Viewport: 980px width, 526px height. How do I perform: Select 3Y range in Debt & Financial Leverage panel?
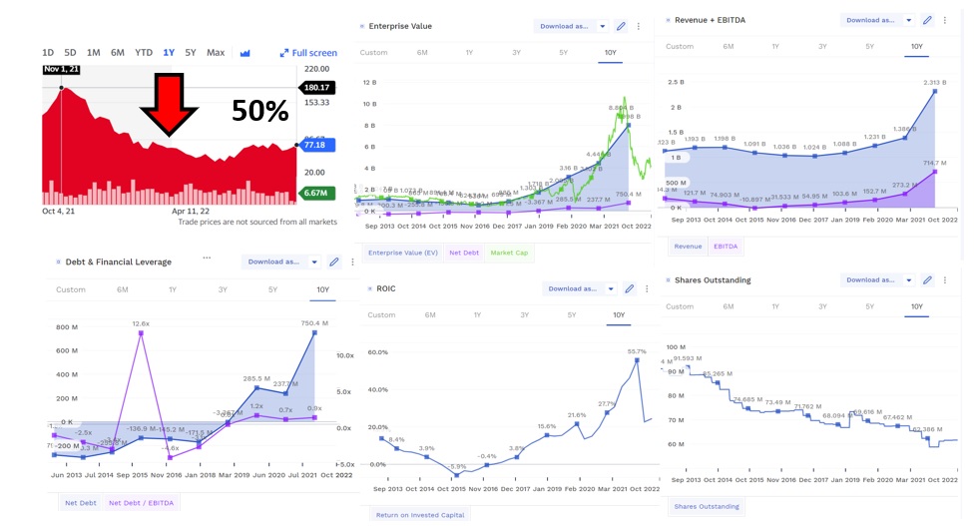[x=223, y=289]
